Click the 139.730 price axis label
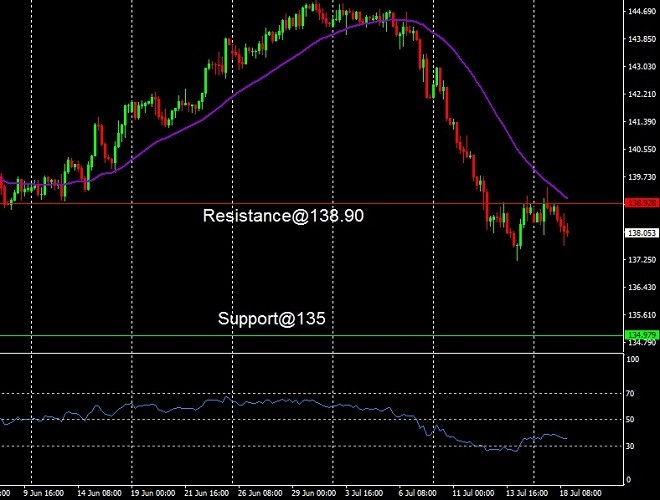The width and height of the screenshot is (660, 500). click(x=642, y=177)
